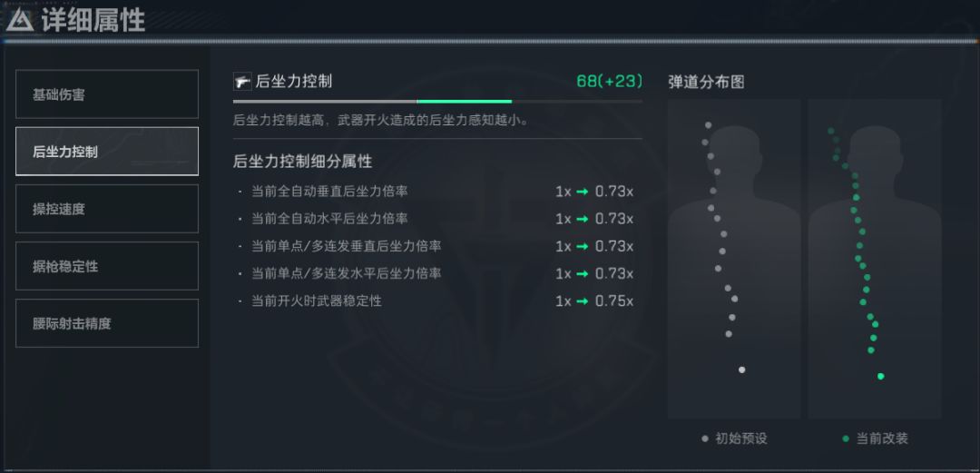Viewport: 980px width, 473px height.
Task: Click the green portion of recoil control bar
Action: (464, 101)
